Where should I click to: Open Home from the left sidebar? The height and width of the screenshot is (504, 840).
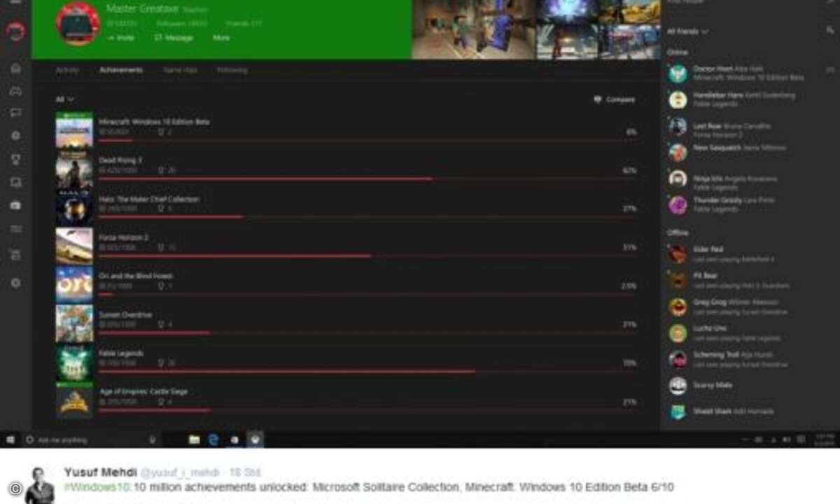pos(15,69)
